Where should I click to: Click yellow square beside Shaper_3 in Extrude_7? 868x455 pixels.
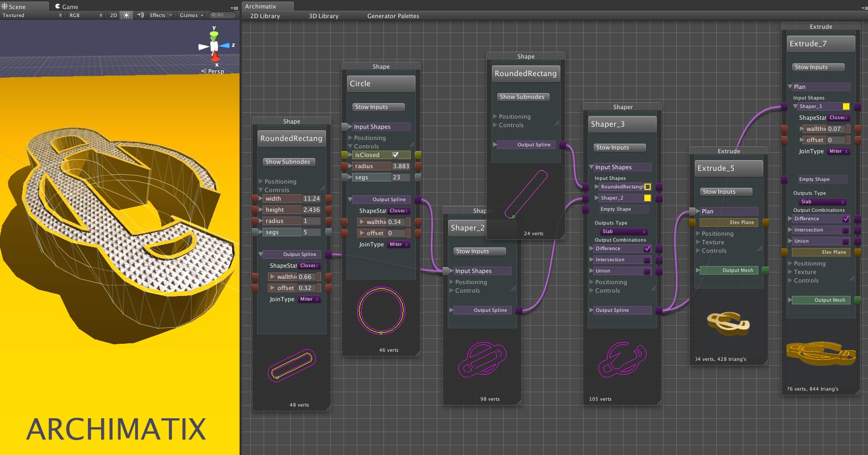846,106
